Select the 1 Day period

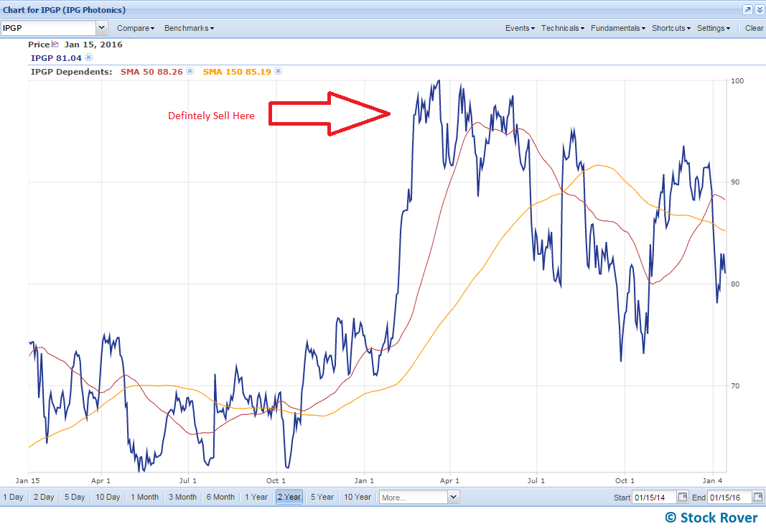(13, 497)
